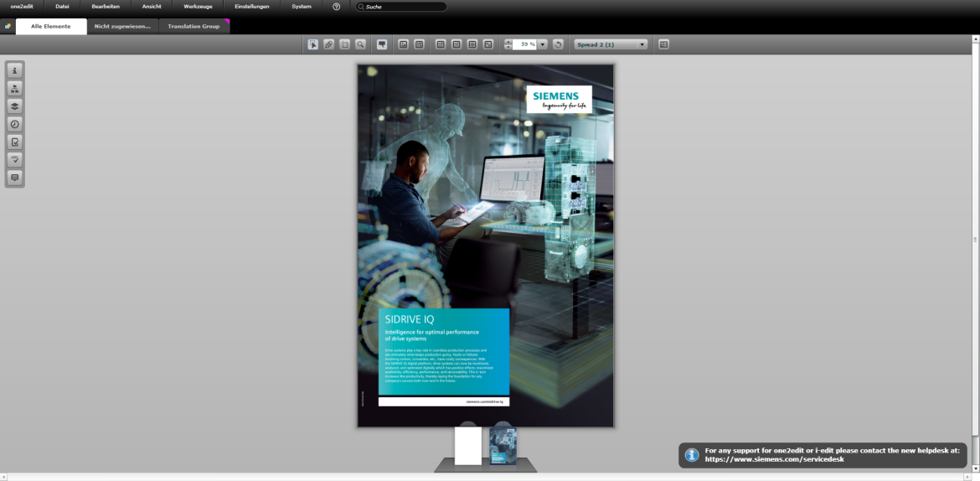Click the 59 % zoom field
Screen dimensions: 980x481
[x=525, y=44]
